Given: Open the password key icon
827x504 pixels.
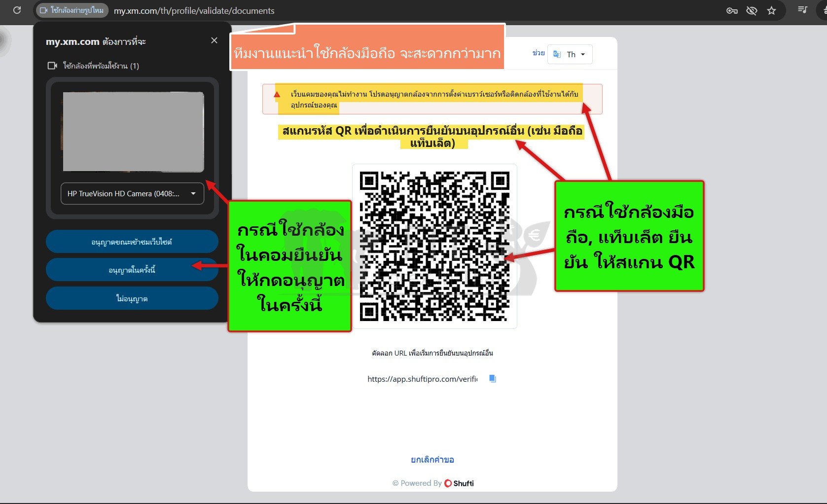Looking at the screenshot, I should point(732,10).
